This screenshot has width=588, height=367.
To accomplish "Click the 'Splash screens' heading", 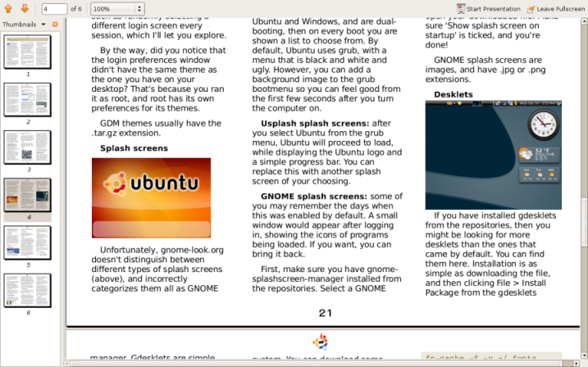I will (134, 148).
